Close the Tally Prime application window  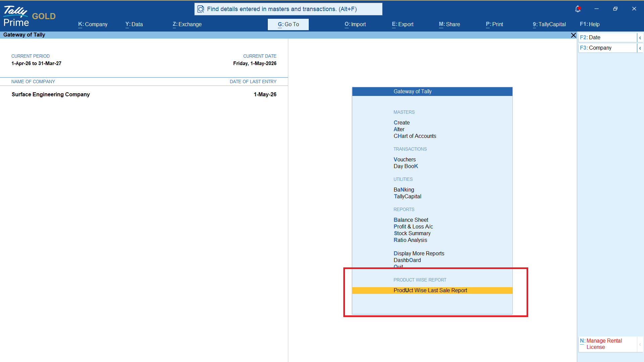tap(634, 9)
